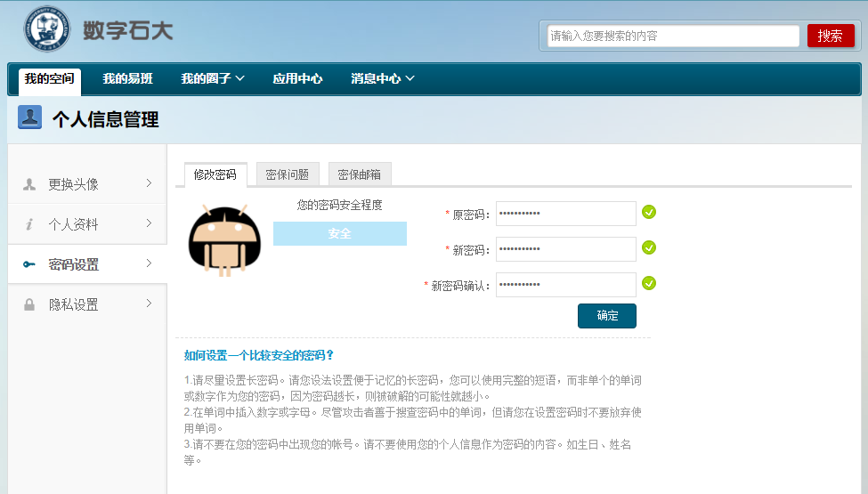
Task: Expand the 隐私设置 chevron arrow
Action: [x=149, y=304]
